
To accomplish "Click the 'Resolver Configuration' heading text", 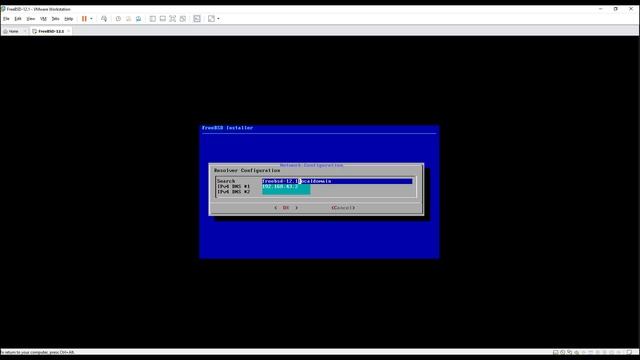I will click(247, 170).
